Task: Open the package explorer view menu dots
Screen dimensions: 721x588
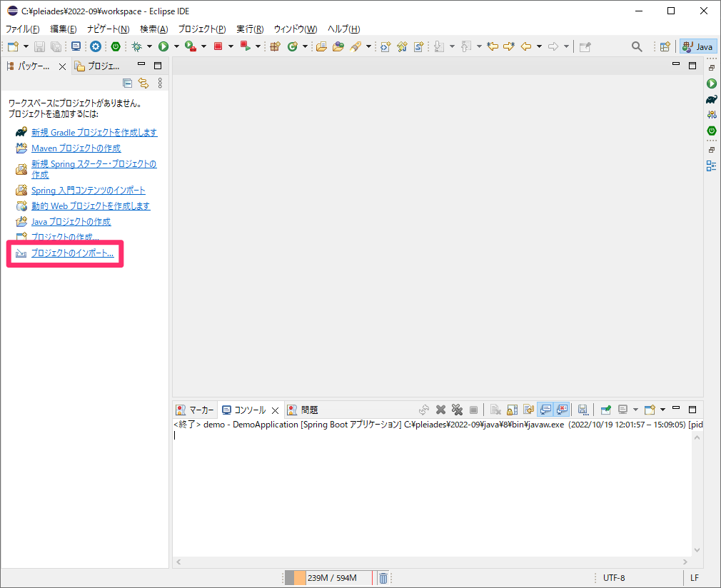Action: pyautogui.click(x=160, y=83)
